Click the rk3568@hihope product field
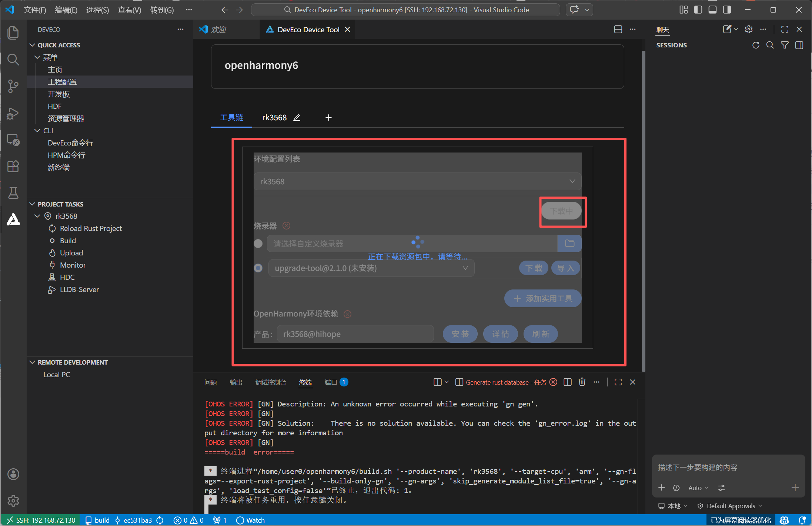The height and width of the screenshot is (526, 812). [x=355, y=334]
